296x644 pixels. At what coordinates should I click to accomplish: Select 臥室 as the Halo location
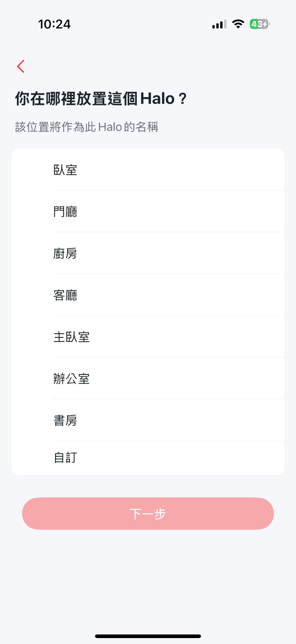point(65,170)
